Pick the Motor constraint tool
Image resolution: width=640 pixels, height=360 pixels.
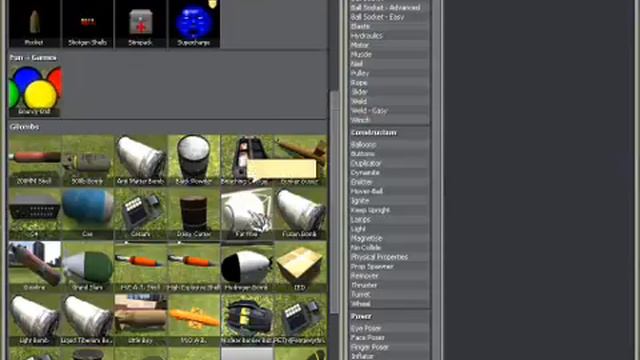click(390, 45)
